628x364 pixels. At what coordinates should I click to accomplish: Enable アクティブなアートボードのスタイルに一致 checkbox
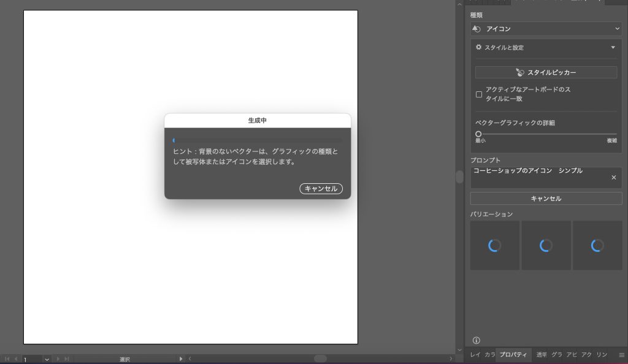479,94
